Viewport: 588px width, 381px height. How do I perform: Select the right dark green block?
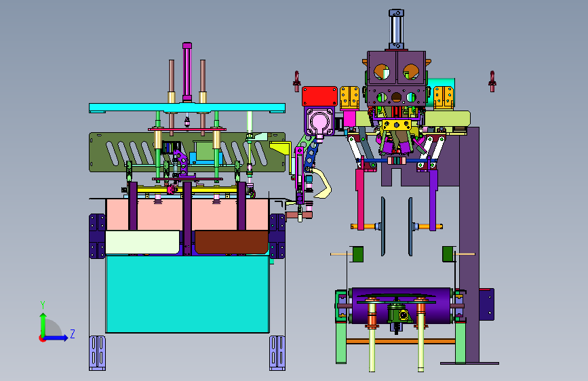(448, 254)
